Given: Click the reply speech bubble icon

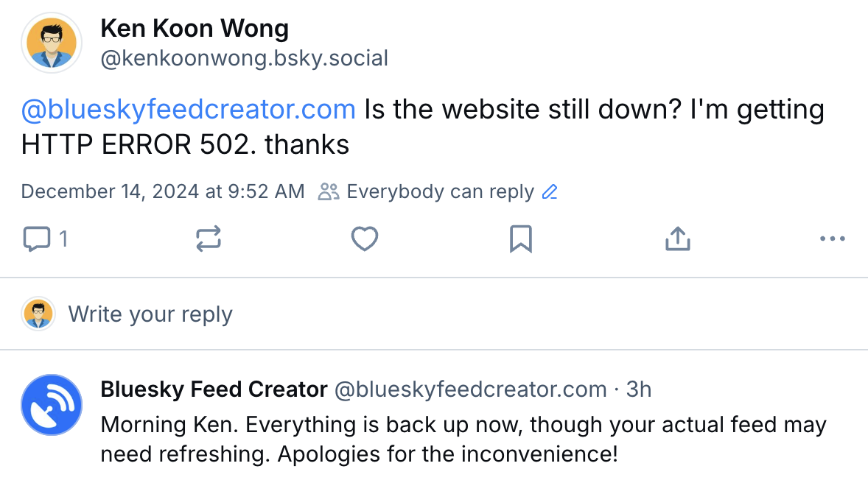Looking at the screenshot, I should click(37, 239).
